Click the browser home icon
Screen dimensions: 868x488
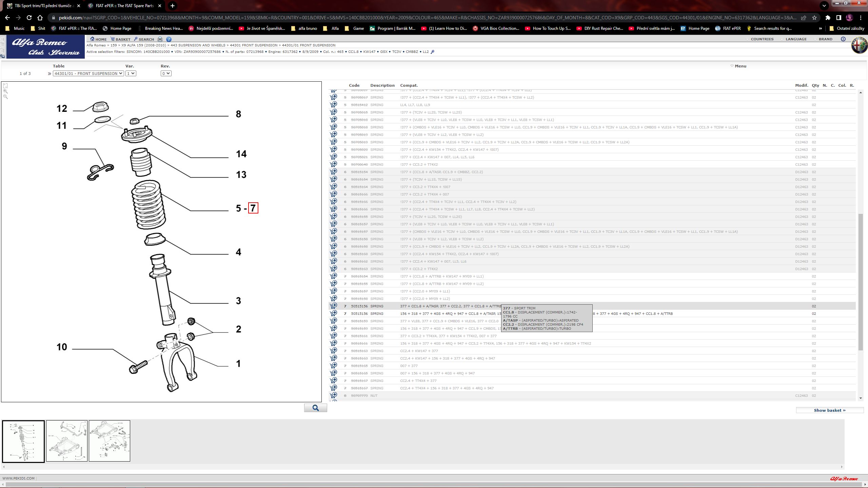point(40,18)
